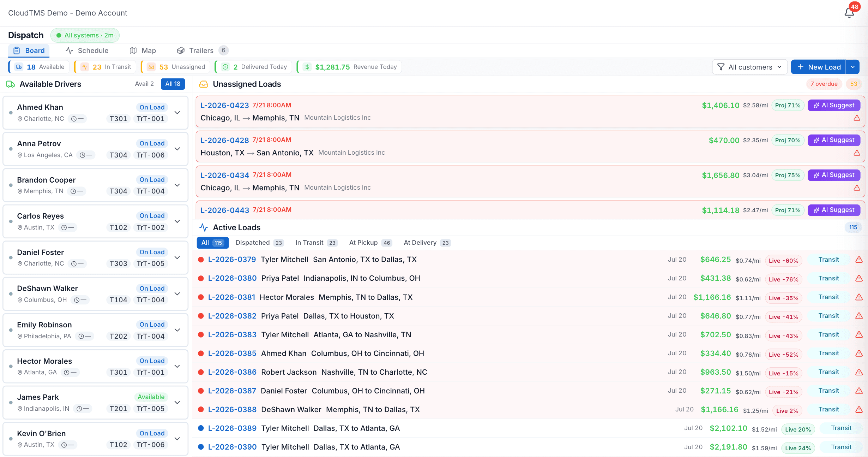Viewport: 868px width, 457px height.
Task: Click warning triangle on load L-2026-0434
Action: click(x=857, y=188)
